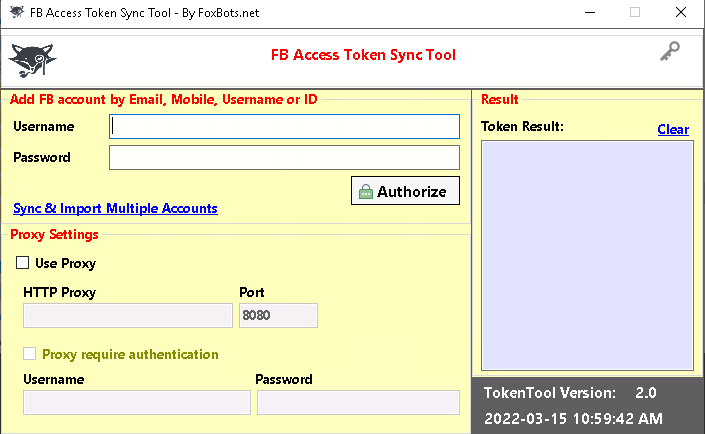Click the fox logo in header banner
This screenshot has height=434, width=705.
32,60
